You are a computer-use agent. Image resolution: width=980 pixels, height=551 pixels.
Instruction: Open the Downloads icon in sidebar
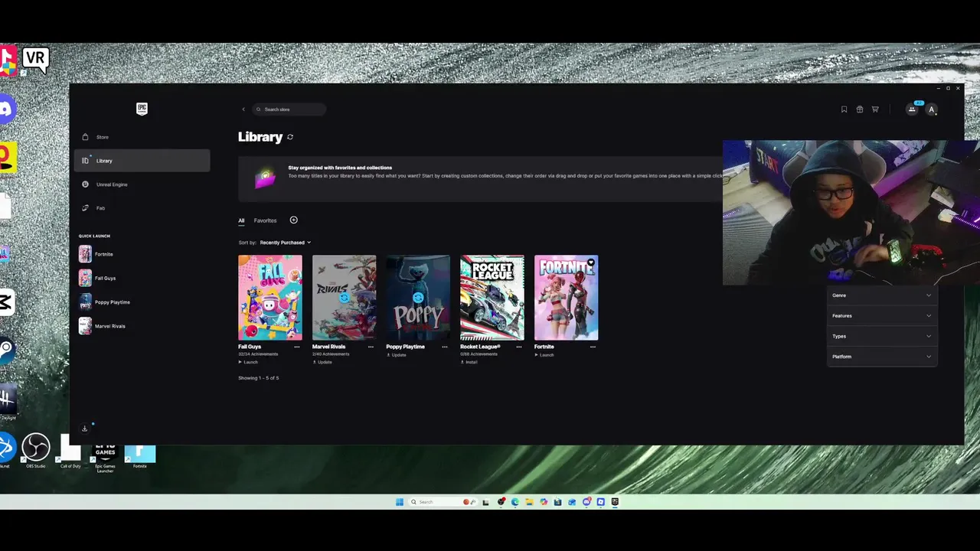84,429
